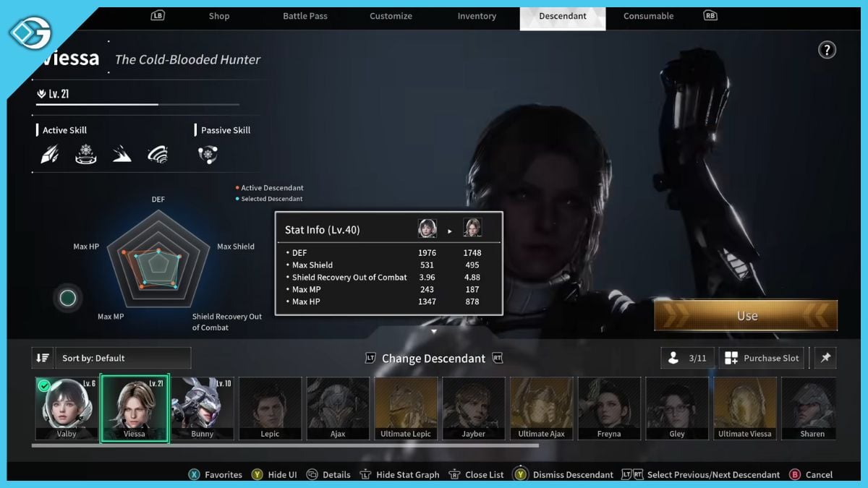Click Select Previous/Next Descendant prompt
868x488 pixels.
(700, 475)
